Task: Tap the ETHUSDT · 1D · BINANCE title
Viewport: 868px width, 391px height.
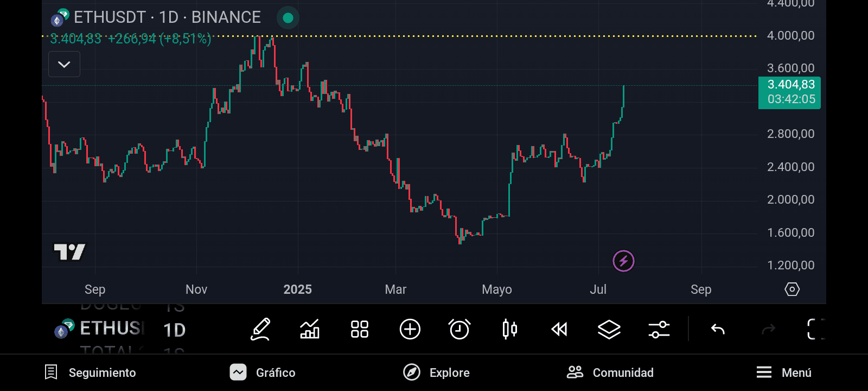Action: tap(167, 17)
